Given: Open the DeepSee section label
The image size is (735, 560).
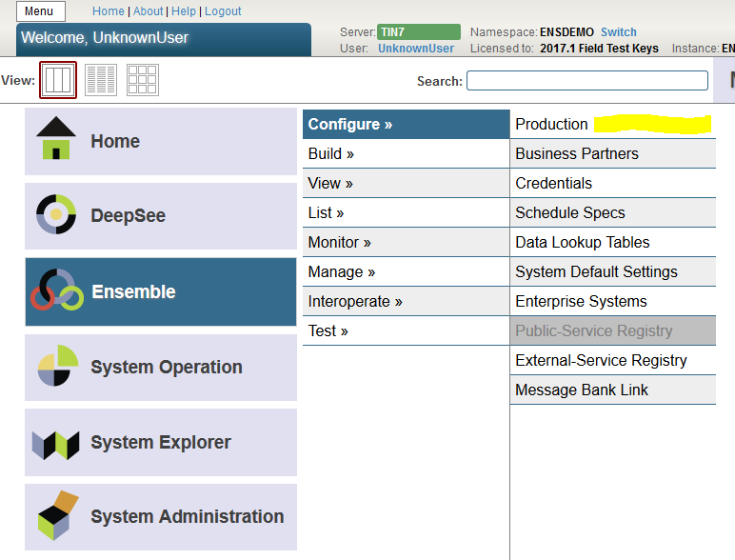Looking at the screenshot, I should pyautogui.click(x=128, y=216).
